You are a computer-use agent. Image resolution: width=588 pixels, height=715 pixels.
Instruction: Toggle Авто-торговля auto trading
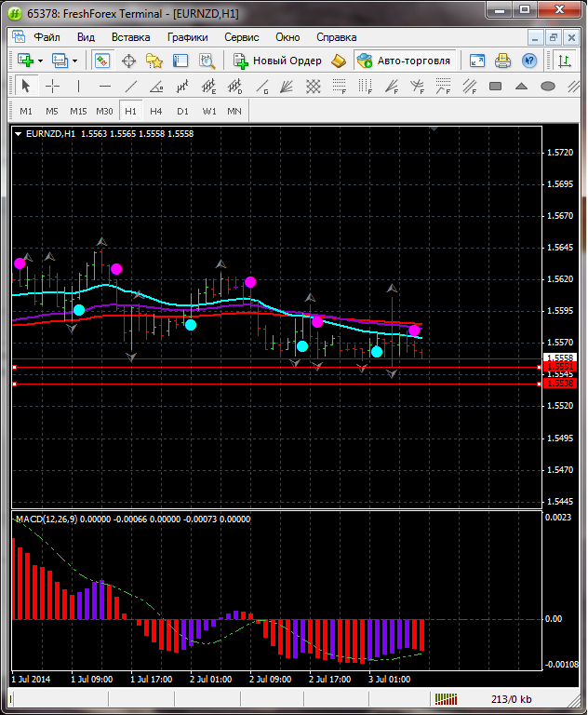coord(403,61)
